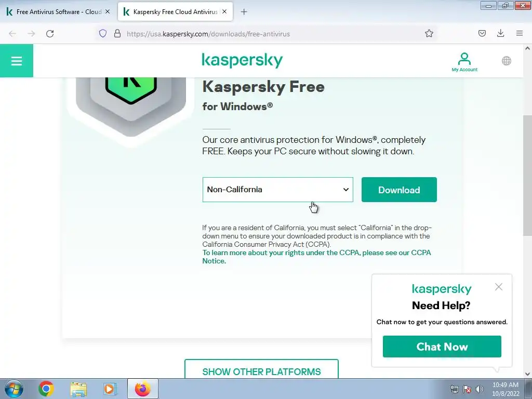
Task: Read the CCPA Notice link
Action: (316, 257)
